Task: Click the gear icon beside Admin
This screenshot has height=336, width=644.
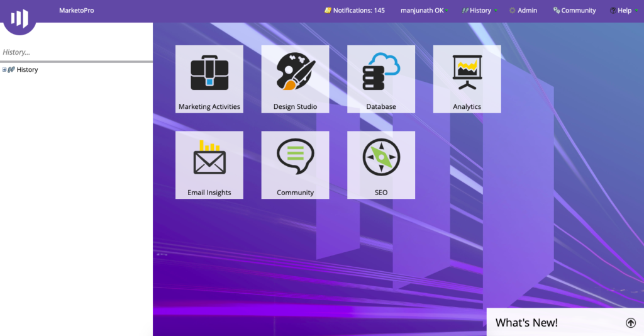Action: tap(512, 10)
